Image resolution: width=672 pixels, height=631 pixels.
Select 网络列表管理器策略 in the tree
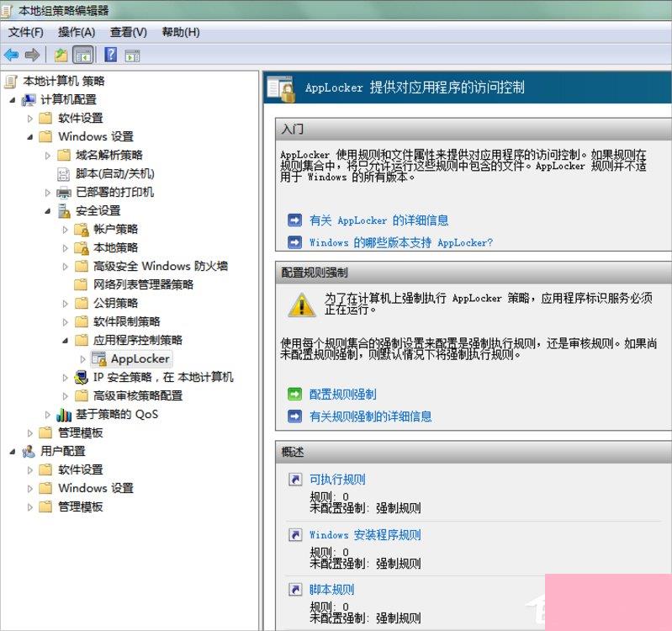coord(143,284)
